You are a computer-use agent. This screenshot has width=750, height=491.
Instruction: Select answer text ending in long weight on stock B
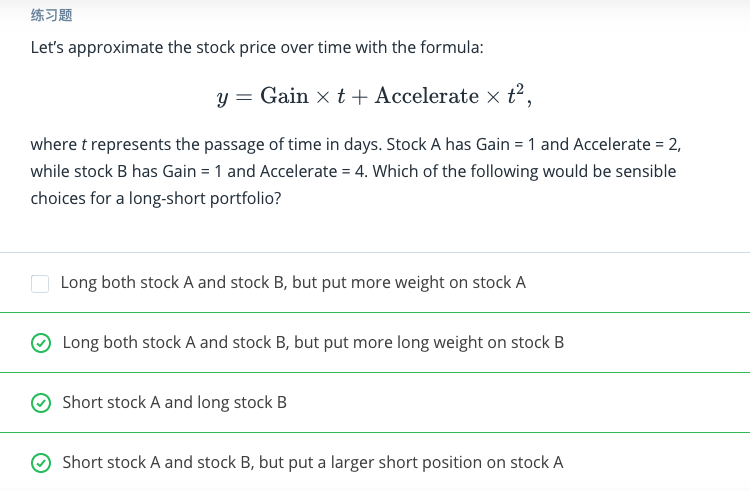[x=313, y=342]
